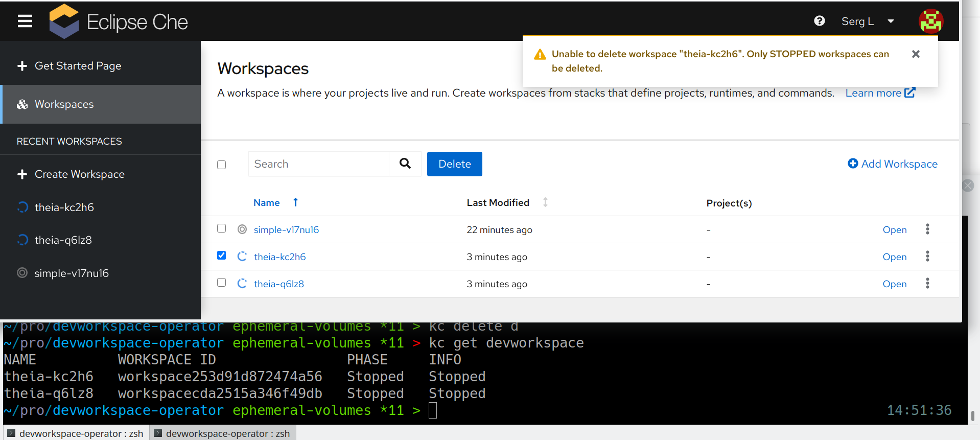Screen dimensions: 980x440
Task: Click the blue Delete button
Action: pyautogui.click(x=454, y=164)
